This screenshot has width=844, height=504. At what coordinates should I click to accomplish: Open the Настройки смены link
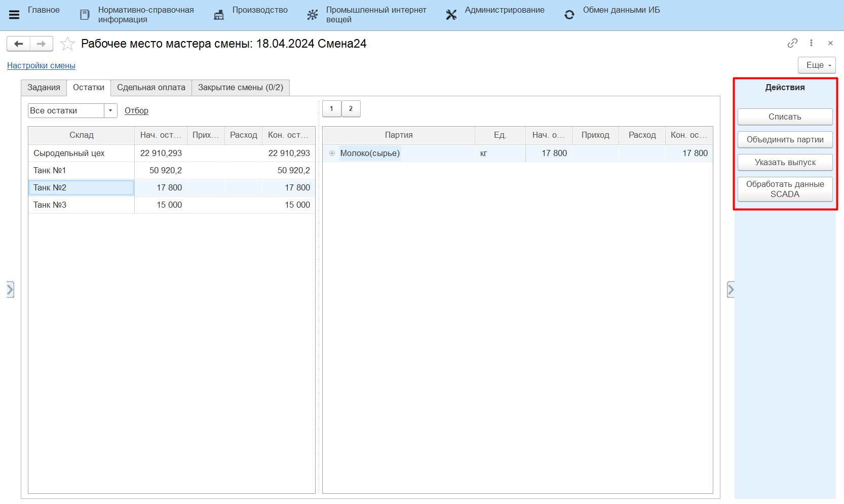point(41,66)
